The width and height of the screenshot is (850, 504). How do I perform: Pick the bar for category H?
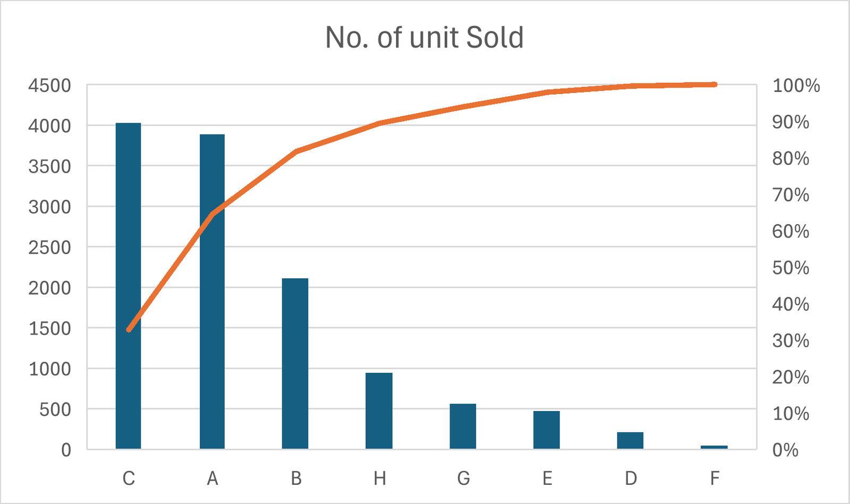click(x=379, y=411)
